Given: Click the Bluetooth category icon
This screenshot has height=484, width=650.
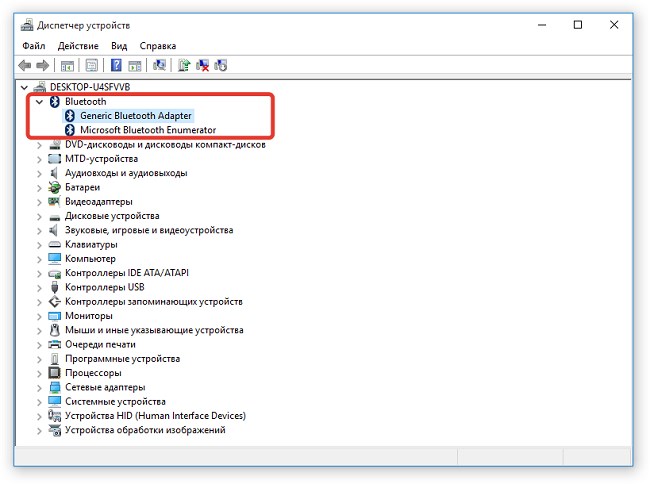Looking at the screenshot, I should coord(54,102).
